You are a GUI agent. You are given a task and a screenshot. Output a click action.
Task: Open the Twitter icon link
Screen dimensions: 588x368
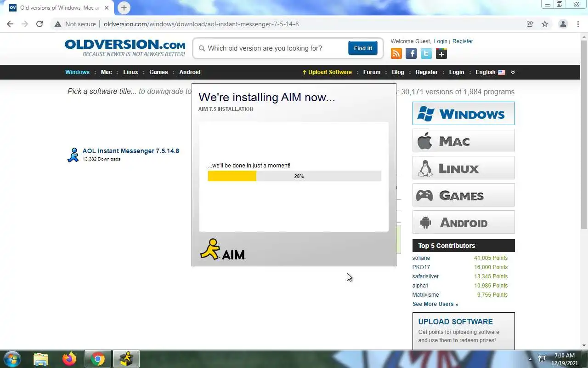426,53
